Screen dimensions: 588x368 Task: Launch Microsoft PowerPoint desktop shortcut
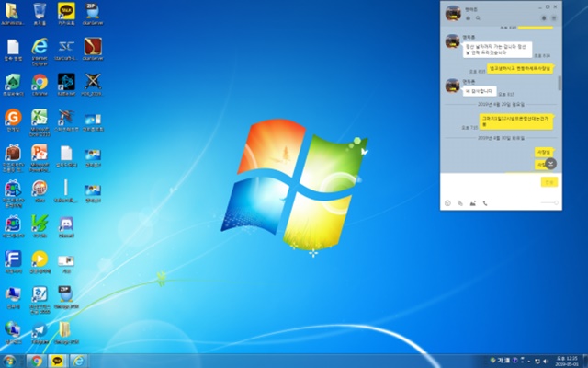tap(40, 157)
